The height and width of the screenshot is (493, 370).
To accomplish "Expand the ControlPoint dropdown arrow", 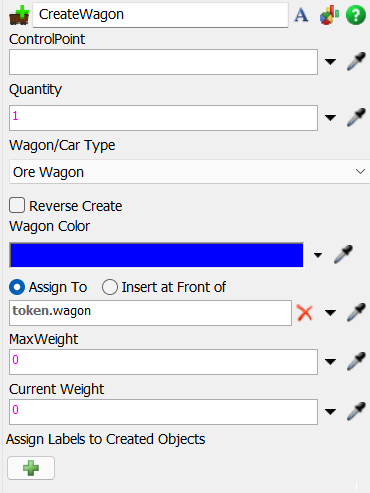I will [330, 62].
